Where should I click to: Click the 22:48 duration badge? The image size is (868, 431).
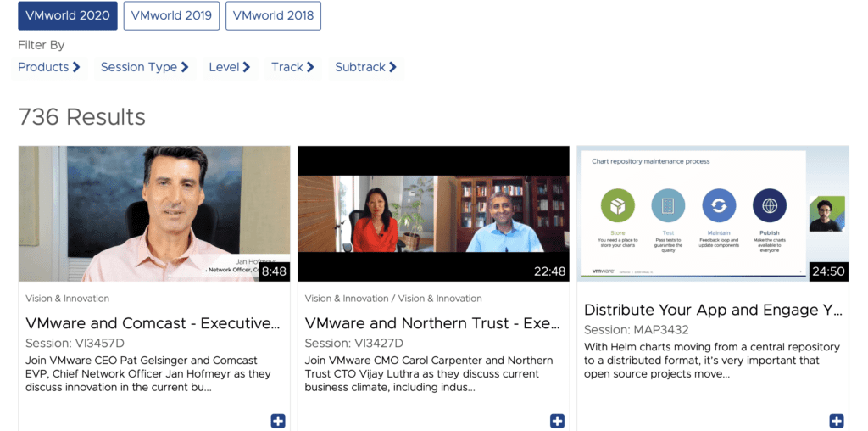549,271
